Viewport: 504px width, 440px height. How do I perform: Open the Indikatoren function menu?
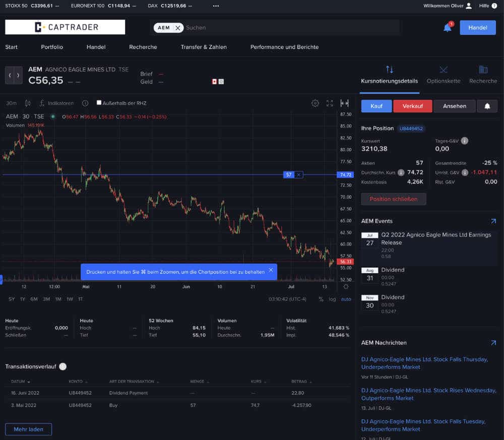click(x=56, y=103)
